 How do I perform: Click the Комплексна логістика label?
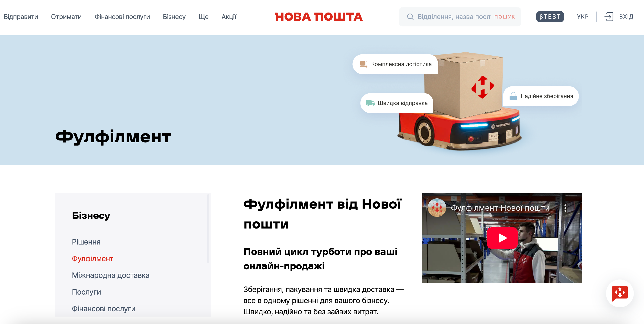coord(401,64)
